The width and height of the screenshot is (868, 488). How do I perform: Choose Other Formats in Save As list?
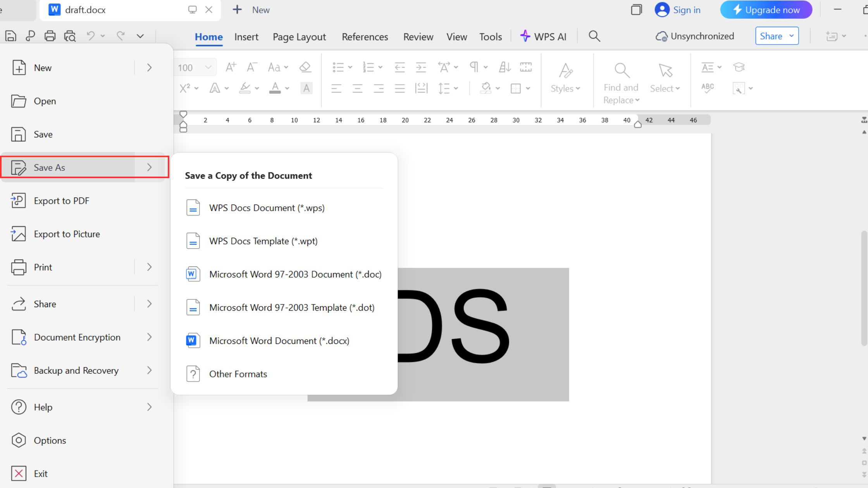click(284, 374)
